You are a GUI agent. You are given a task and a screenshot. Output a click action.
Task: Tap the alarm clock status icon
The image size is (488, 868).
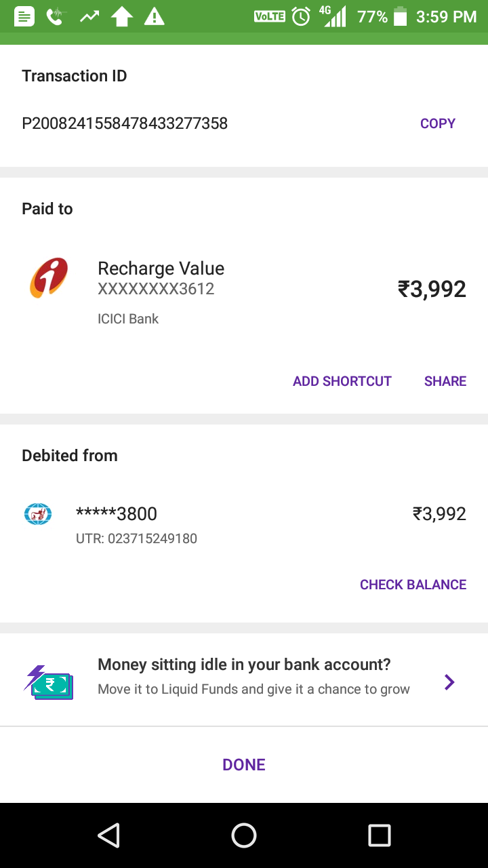pos(301,17)
